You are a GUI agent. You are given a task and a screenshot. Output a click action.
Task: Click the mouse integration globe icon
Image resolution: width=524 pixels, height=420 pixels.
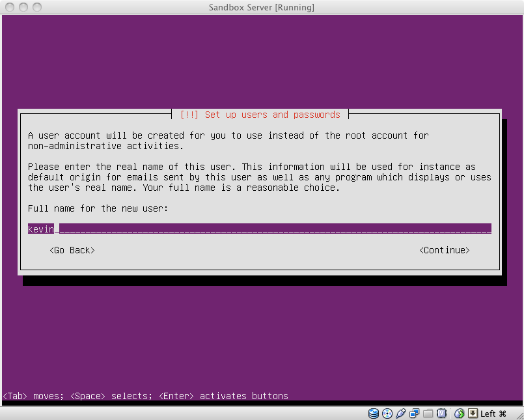[x=459, y=413]
